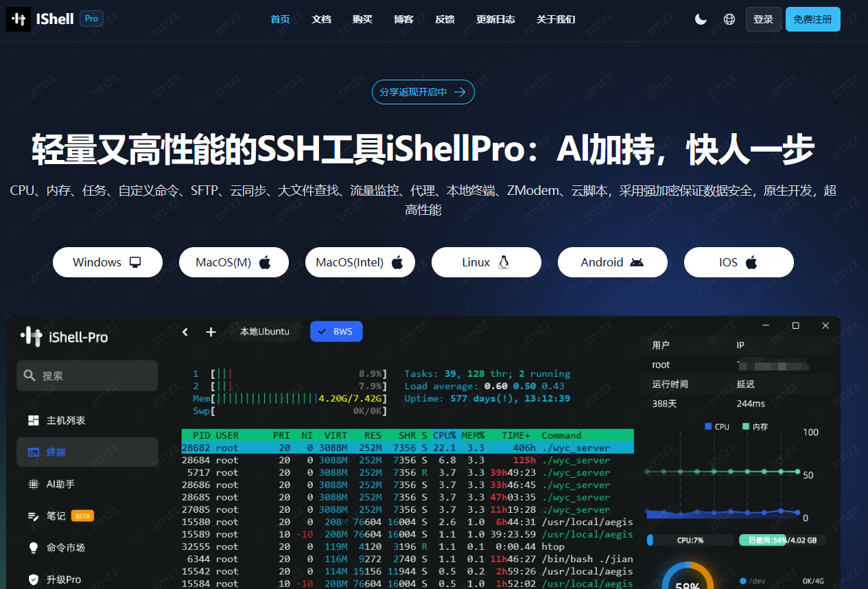The height and width of the screenshot is (589, 868).
Task: Click the blue CPU legend swatch
Action: [x=708, y=426]
